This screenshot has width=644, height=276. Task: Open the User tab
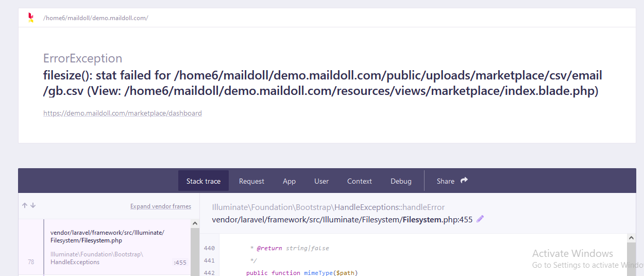click(x=321, y=181)
